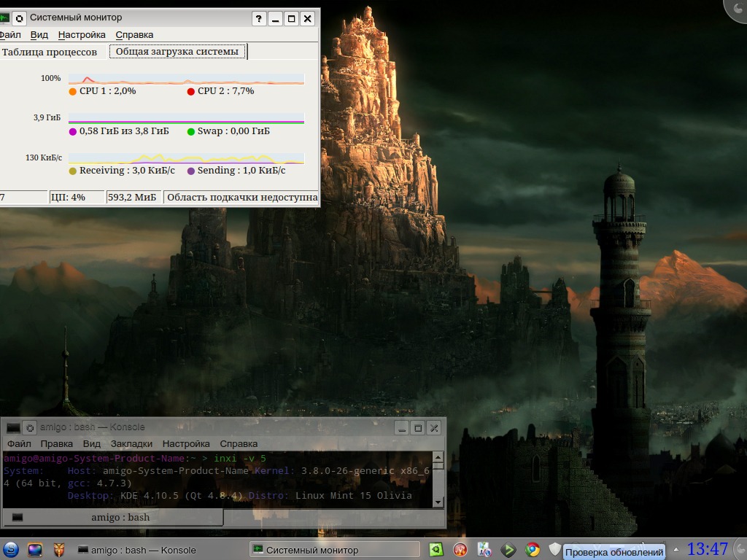Screen dimensions: 747x560
Task: Click the 'Sending : 1,0 КиБ/с' label
Action: pos(241,171)
